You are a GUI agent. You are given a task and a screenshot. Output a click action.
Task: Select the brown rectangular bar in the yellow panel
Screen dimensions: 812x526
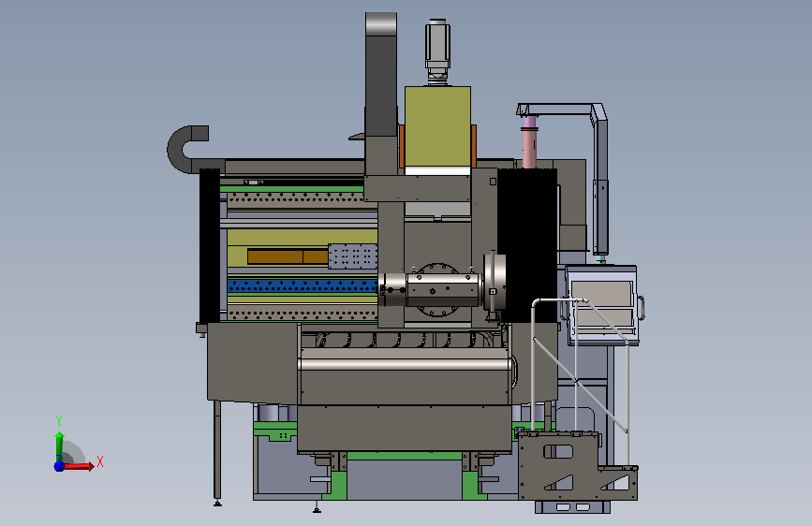[288, 256]
